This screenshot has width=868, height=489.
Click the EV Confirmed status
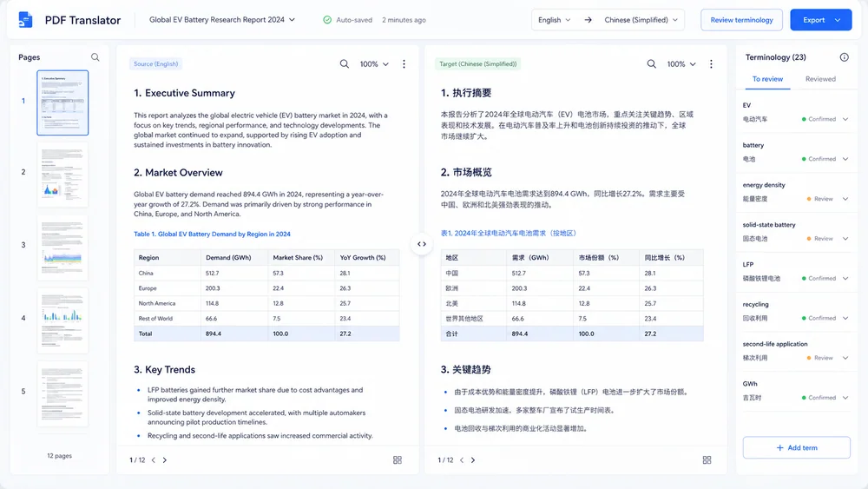coord(819,119)
